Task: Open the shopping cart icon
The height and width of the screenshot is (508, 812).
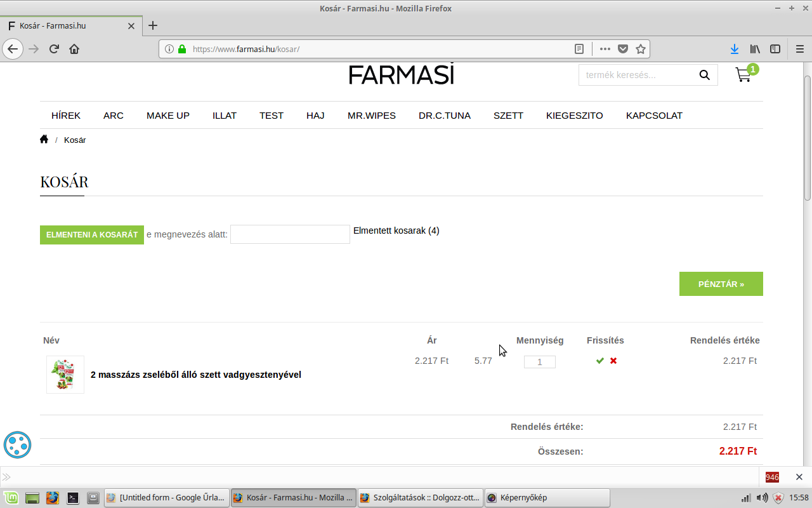Action: (x=743, y=74)
